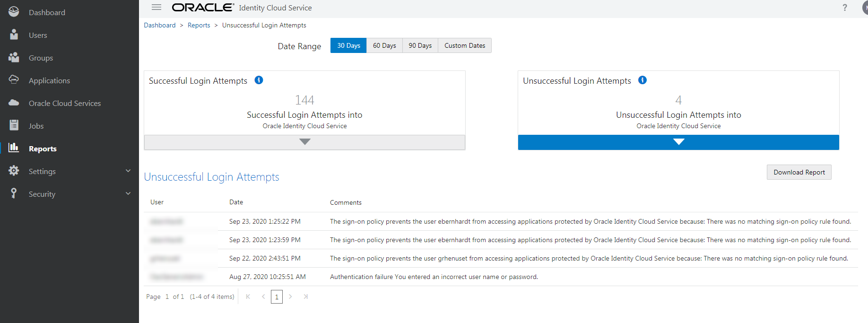Sort by the Date column header
Screen dimensions: 868x323
[236, 202]
